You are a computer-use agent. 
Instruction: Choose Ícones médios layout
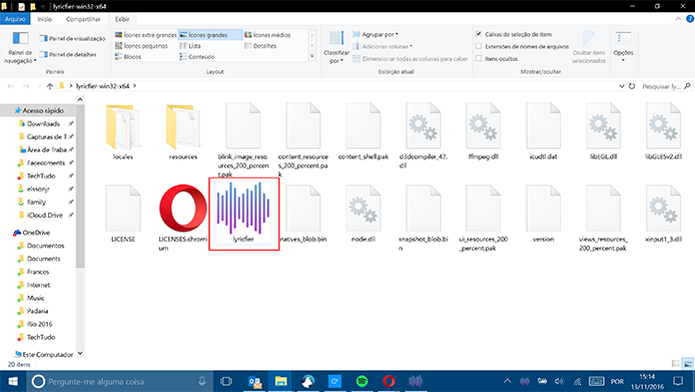click(x=268, y=35)
